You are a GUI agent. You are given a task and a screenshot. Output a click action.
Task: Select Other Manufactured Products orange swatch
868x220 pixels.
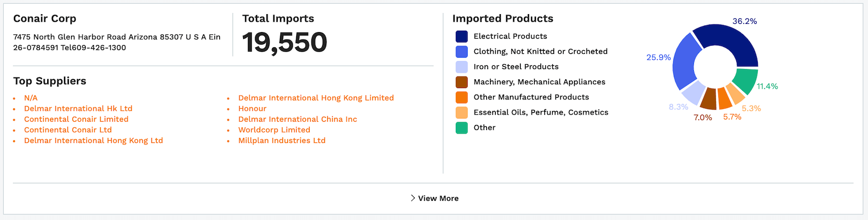tap(462, 97)
